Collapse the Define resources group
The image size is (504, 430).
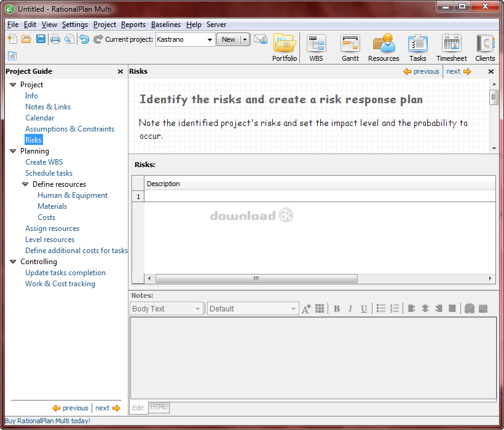point(25,184)
